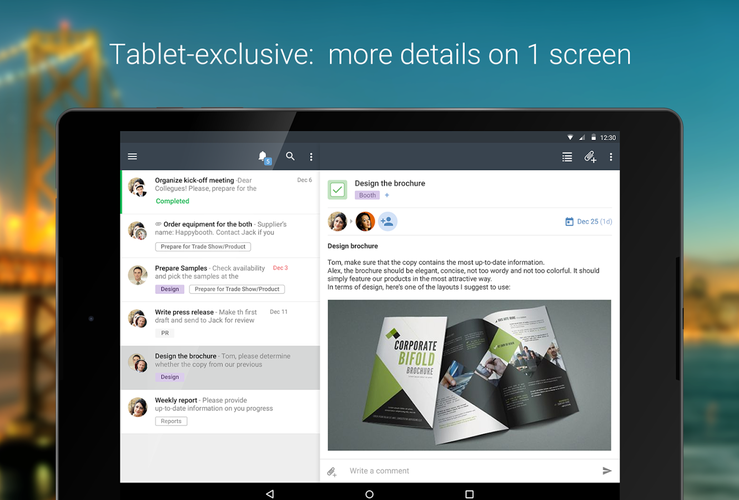Select Design tag under Design the brochure
739x500 pixels.
(170, 377)
